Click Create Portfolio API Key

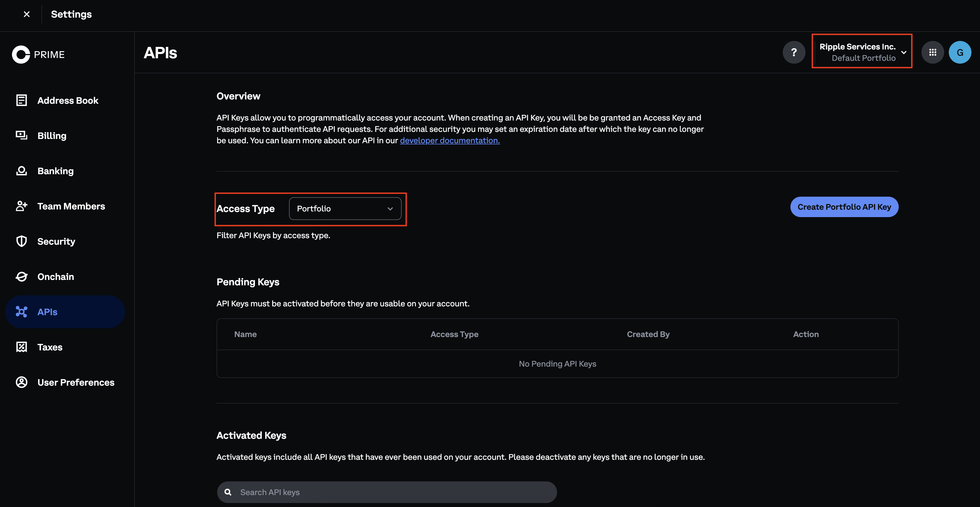pyautogui.click(x=844, y=207)
